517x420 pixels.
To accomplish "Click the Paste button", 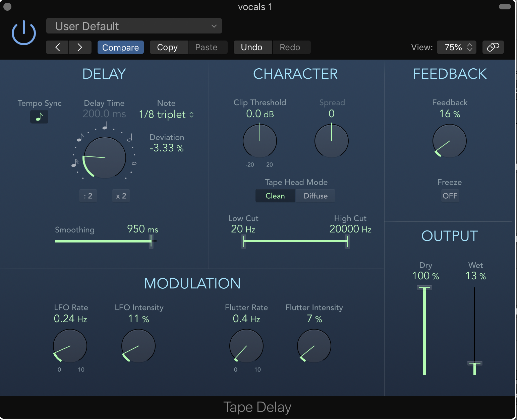I will (208, 47).
